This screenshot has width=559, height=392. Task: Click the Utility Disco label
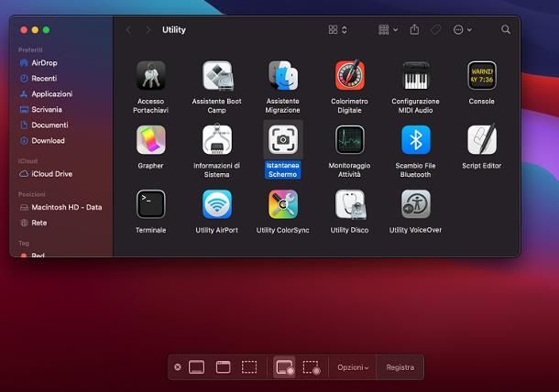click(349, 230)
